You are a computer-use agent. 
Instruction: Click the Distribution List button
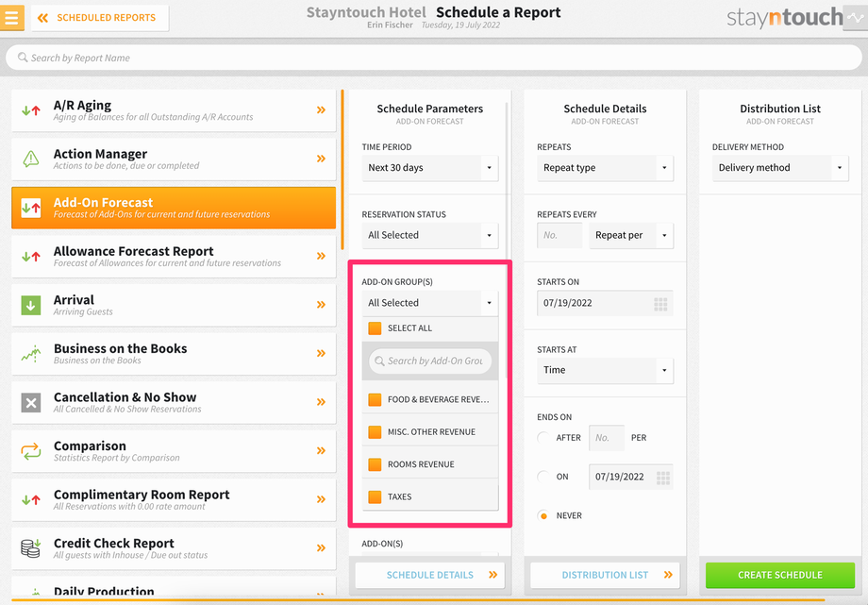(x=605, y=575)
